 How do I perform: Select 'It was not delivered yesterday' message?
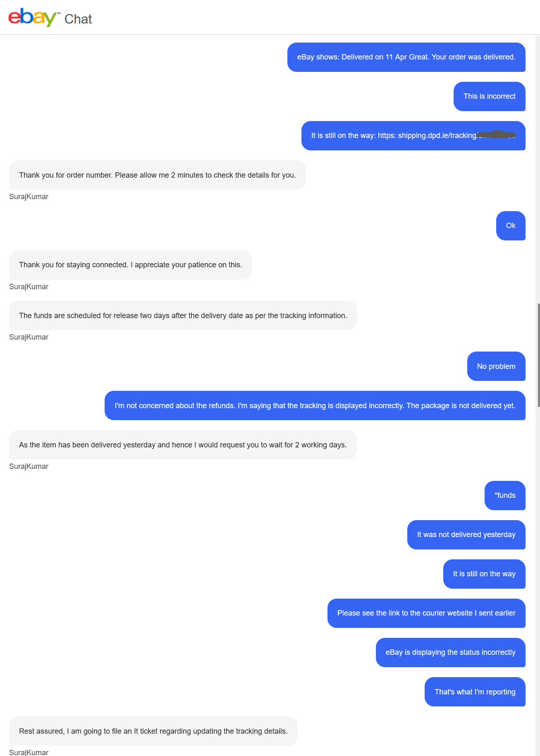click(466, 535)
